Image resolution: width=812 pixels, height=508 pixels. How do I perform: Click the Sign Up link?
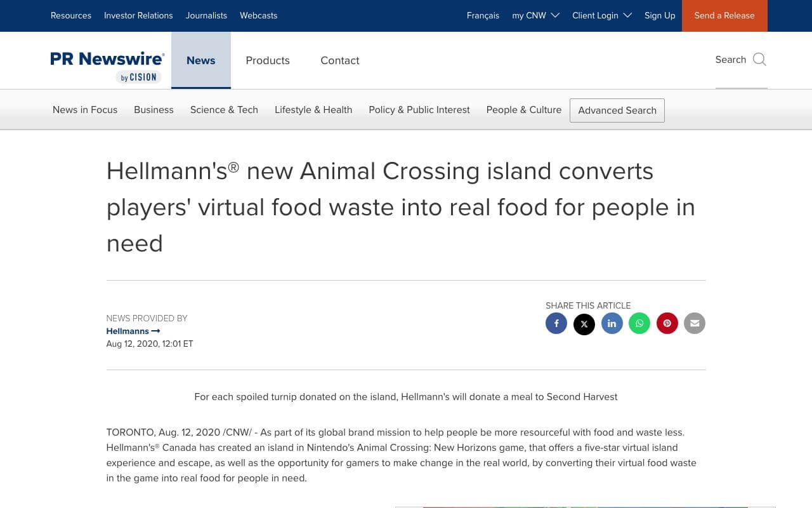pyautogui.click(x=660, y=15)
